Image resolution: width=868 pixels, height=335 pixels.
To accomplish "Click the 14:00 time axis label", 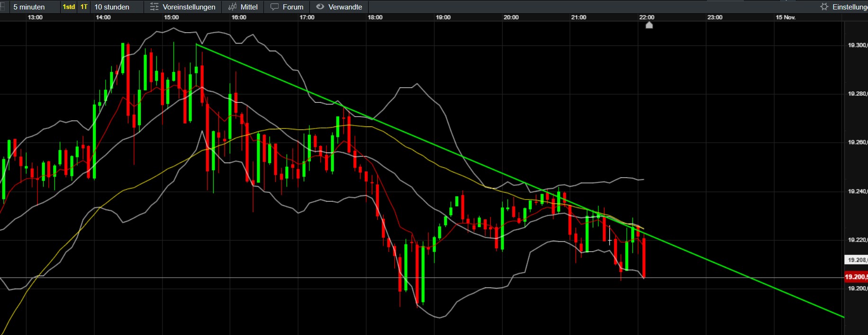I will coord(103,18).
